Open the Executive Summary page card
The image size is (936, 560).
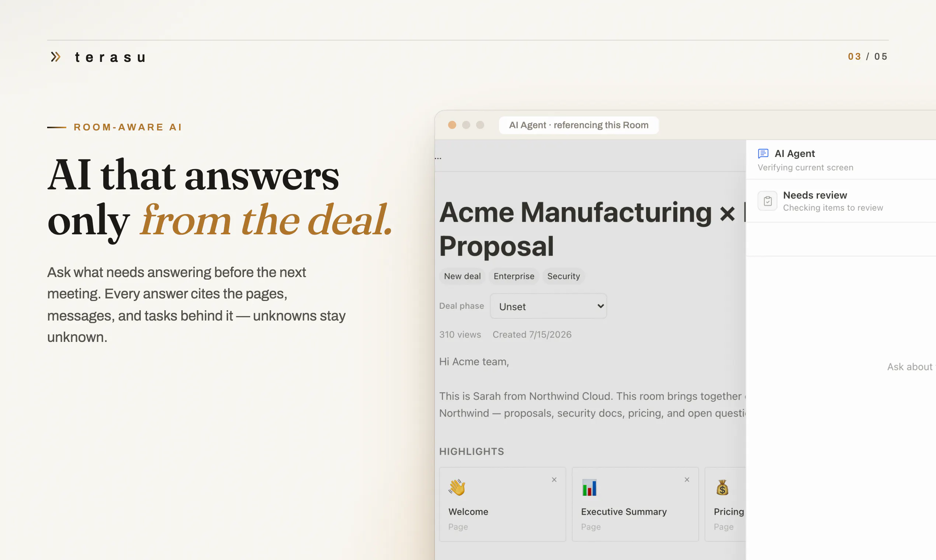tap(635, 504)
